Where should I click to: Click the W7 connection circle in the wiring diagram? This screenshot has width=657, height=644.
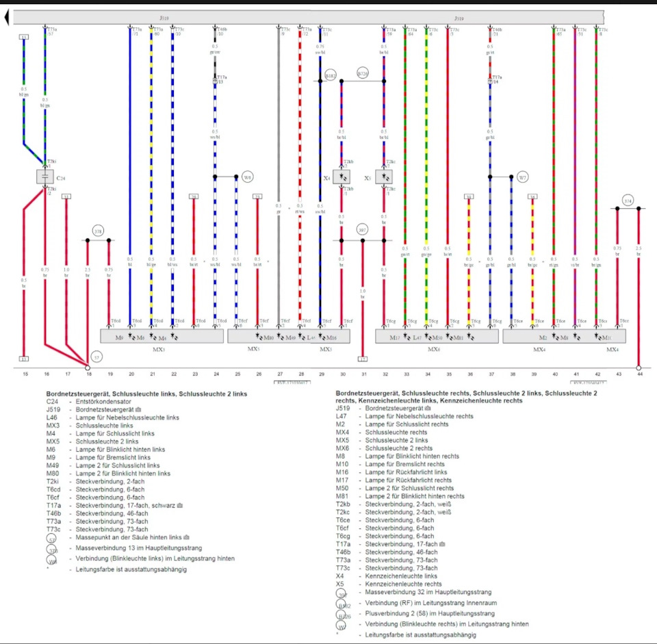coord(522,177)
